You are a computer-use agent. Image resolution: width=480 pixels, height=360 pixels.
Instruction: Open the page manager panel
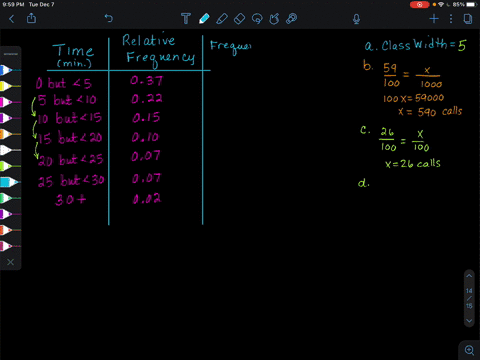coord(468,19)
